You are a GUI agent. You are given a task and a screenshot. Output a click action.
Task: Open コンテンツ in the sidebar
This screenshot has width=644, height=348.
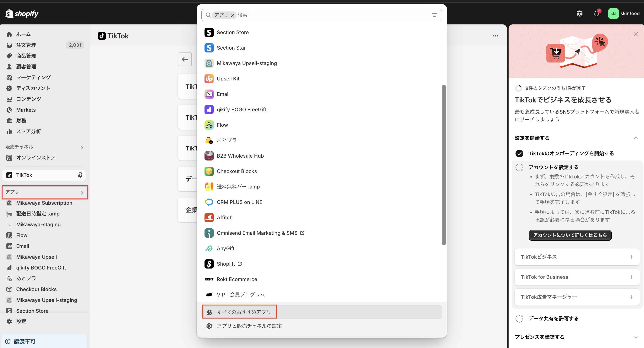(44, 99)
